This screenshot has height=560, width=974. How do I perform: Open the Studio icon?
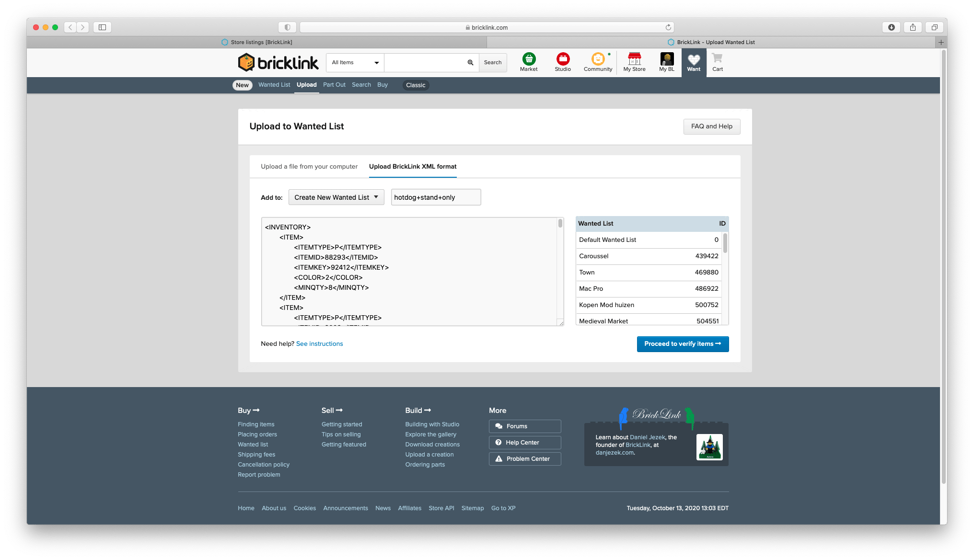[563, 59]
